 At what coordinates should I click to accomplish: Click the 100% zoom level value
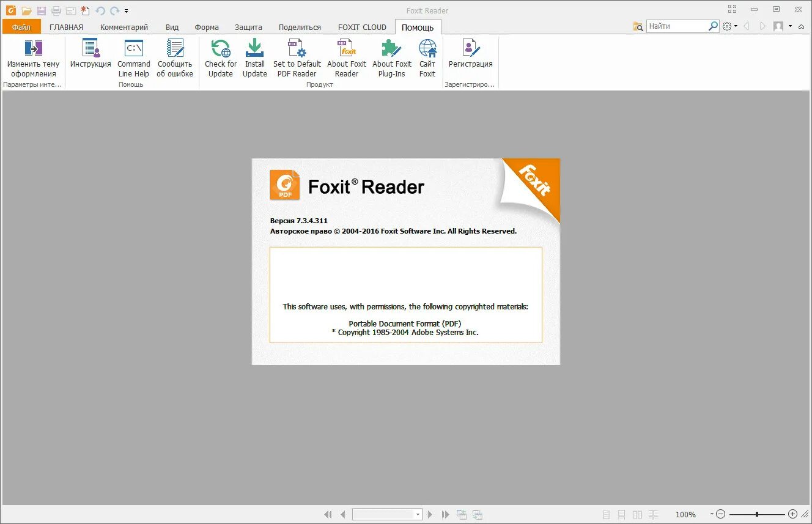point(686,515)
